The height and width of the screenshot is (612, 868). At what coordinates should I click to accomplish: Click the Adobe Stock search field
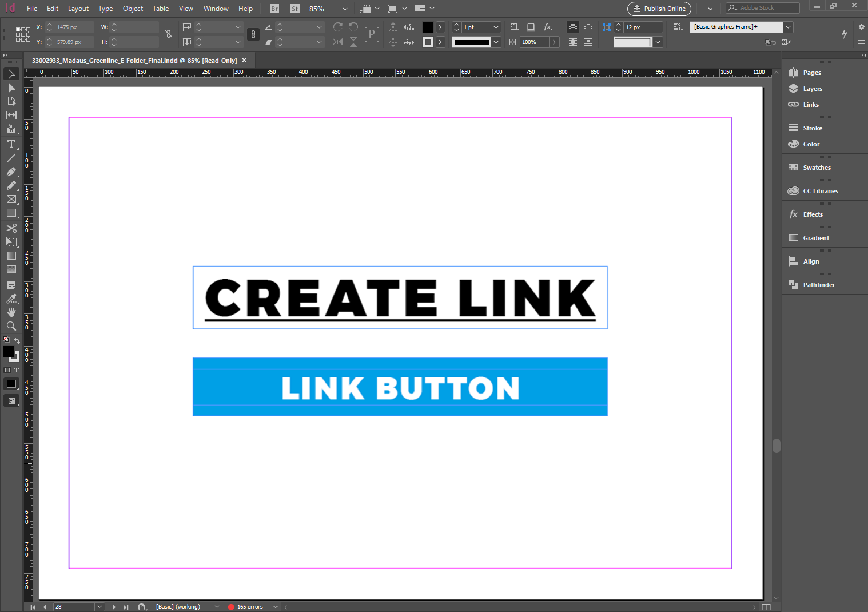(766, 8)
